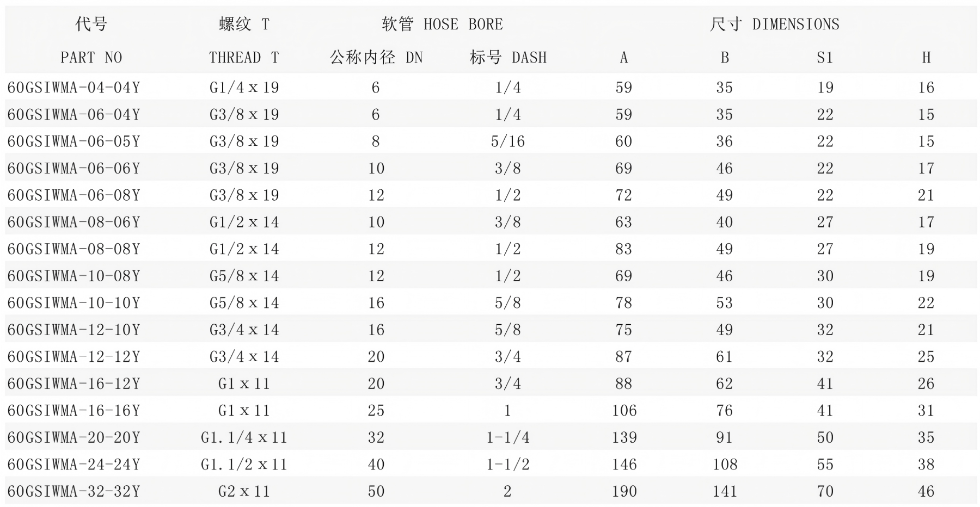The height and width of the screenshot is (507, 980).
Task: Click B dimension value 141
Action: coord(725,491)
